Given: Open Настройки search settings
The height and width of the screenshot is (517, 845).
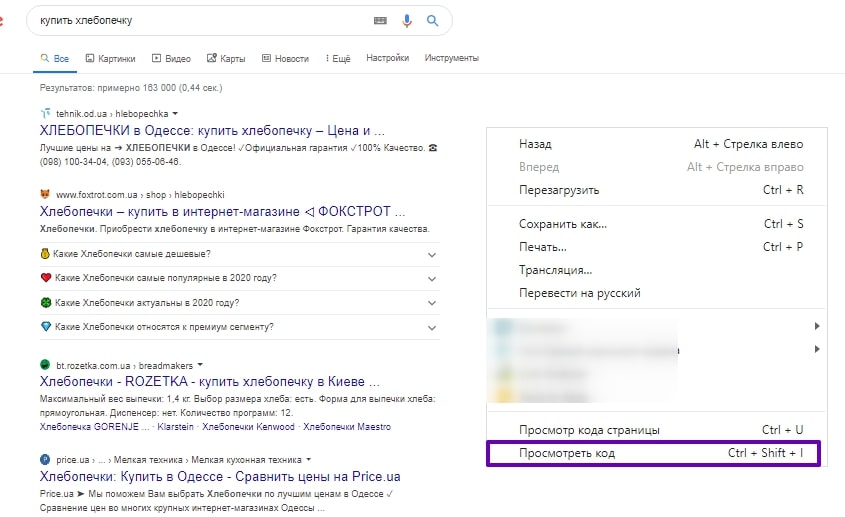Looking at the screenshot, I should 387,58.
